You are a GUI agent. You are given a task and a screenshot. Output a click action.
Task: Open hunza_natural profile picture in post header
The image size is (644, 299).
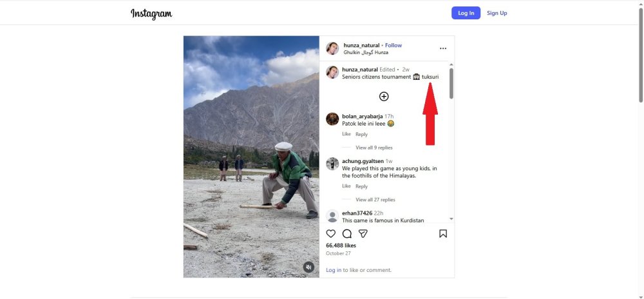coord(332,48)
